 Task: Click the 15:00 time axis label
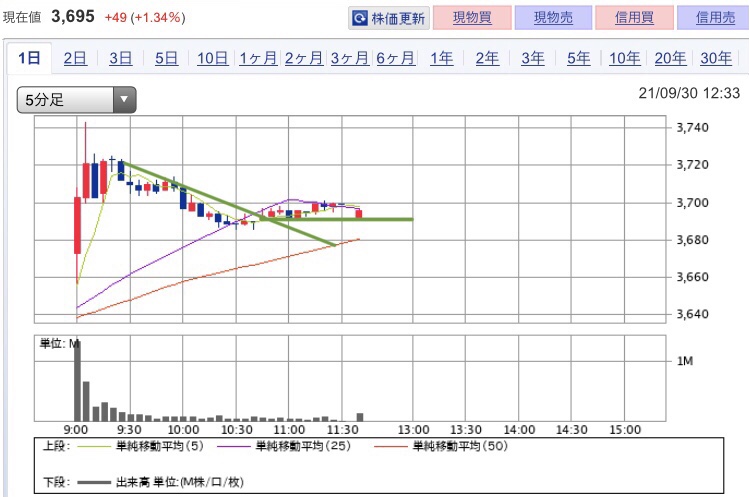pyautogui.click(x=625, y=430)
